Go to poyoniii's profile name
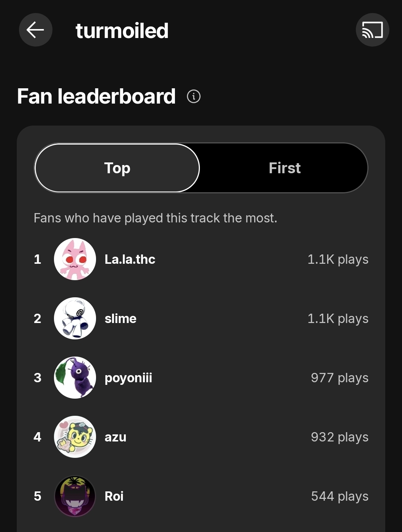Image resolution: width=402 pixels, height=532 pixels. tap(128, 378)
